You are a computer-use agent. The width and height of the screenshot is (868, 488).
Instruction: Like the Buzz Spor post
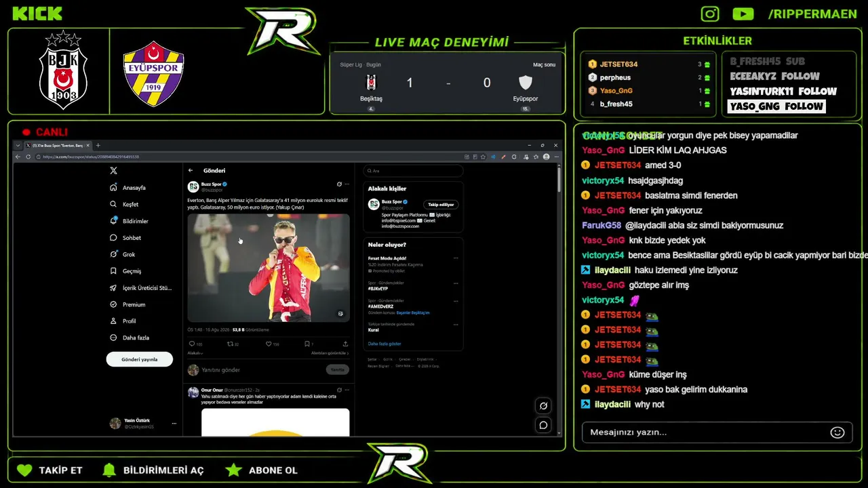tap(269, 344)
